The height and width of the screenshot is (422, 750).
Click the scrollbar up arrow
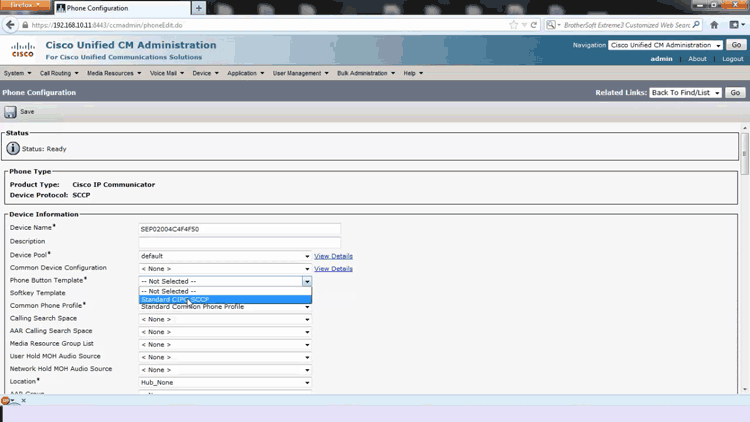(x=744, y=128)
